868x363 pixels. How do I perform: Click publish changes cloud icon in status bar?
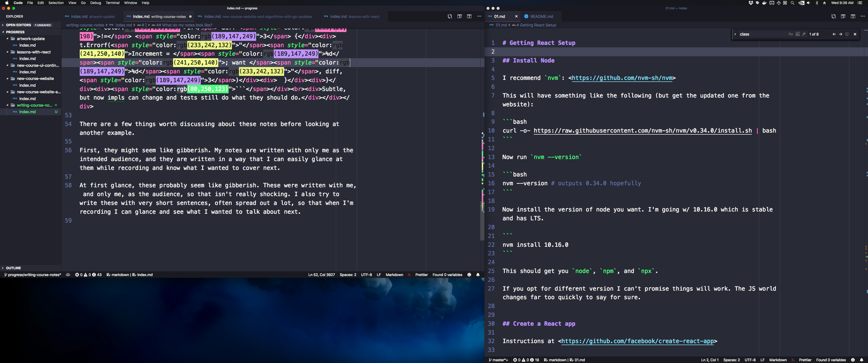pyautogui.click(x=68, y=275)
